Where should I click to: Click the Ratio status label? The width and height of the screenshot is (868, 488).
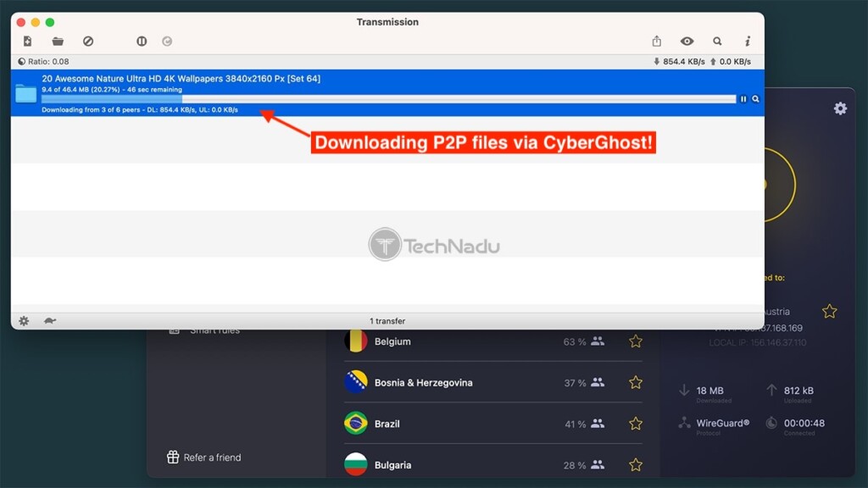pos(44,61)
